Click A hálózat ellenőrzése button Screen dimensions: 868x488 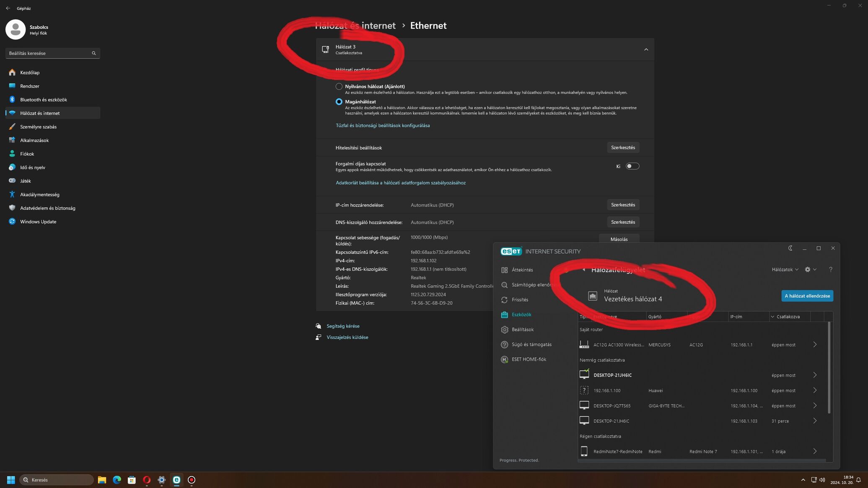point(807,296)
